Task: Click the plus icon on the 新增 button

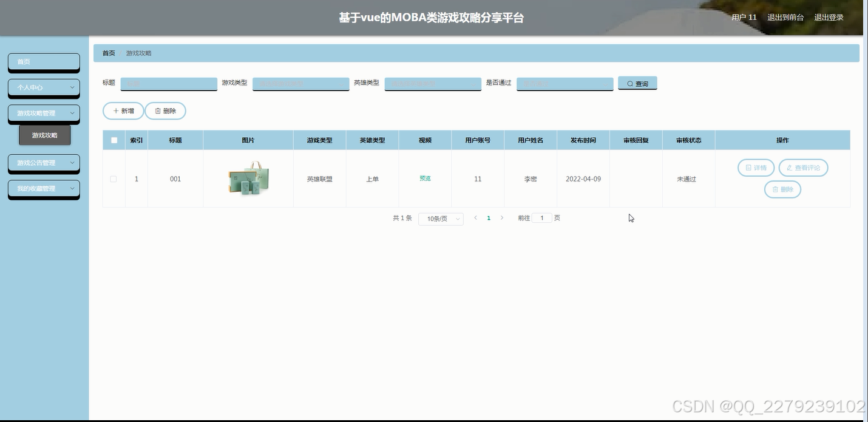Action: [115, 111]
